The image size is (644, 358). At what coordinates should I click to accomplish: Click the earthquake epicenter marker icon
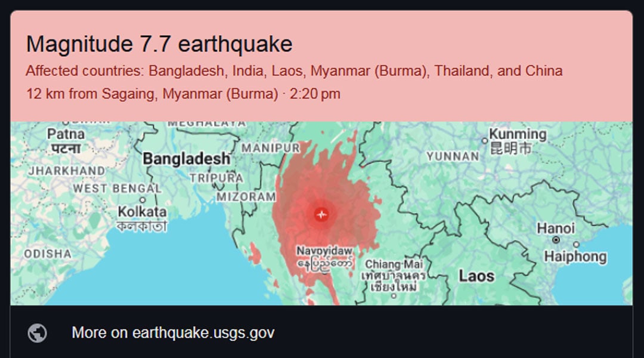[x=321, y=214]
